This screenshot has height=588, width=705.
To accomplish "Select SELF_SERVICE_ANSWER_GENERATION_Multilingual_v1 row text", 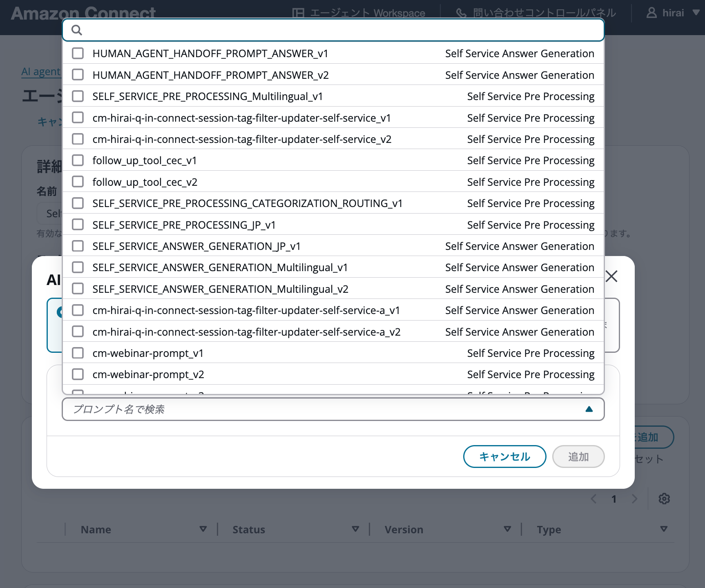I will [x=220, y=267].
